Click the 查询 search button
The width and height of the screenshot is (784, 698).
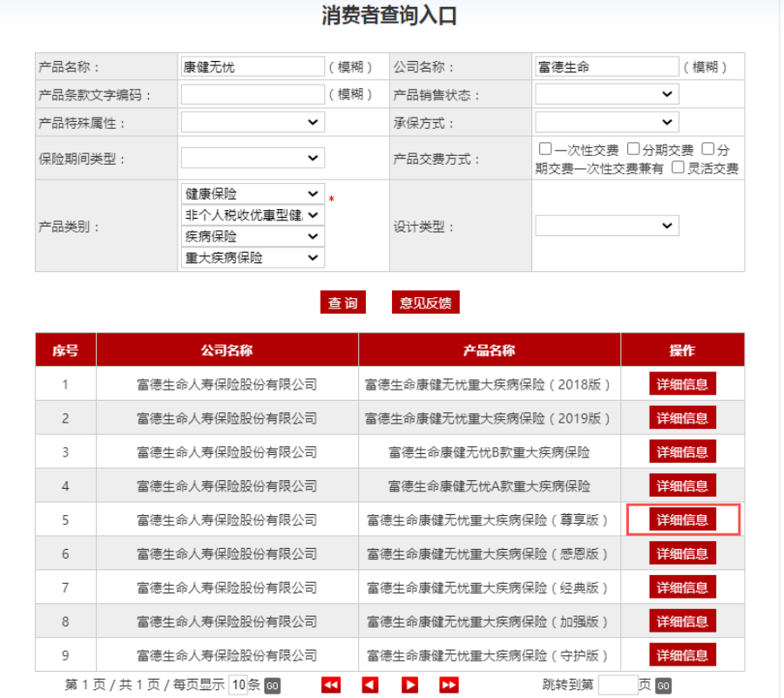click(x=343, y=302)
